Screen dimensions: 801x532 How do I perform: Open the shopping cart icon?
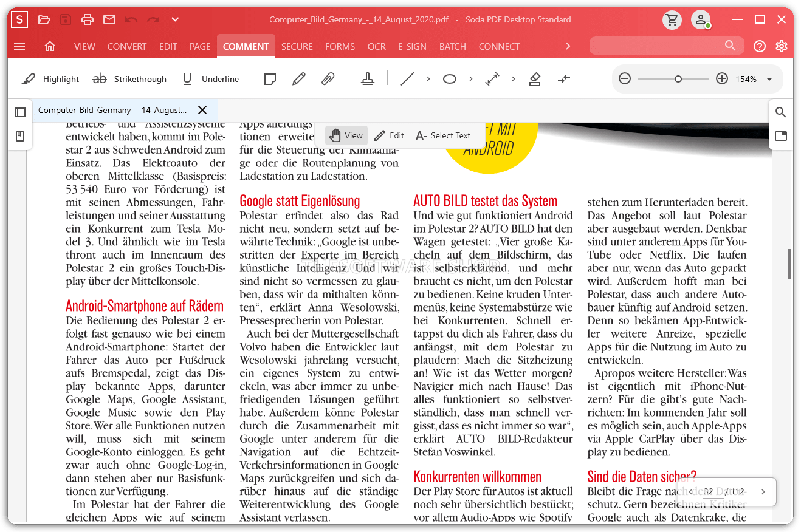(672, 19)
